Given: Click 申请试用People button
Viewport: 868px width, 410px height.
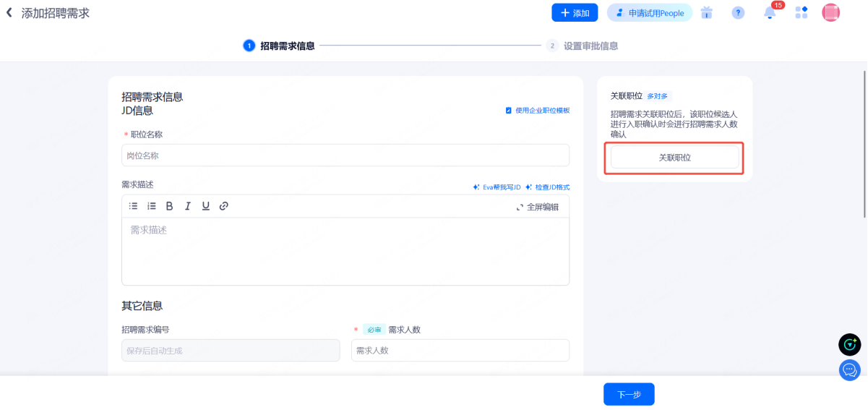Looking at the screenshot, I should coord(649,13).
